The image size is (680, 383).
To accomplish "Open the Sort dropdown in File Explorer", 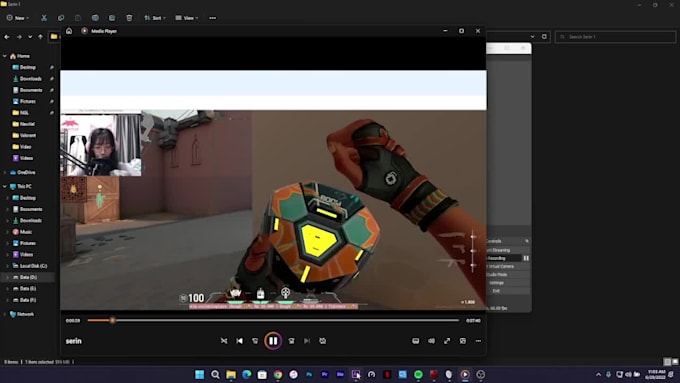I will click(155, 18).
